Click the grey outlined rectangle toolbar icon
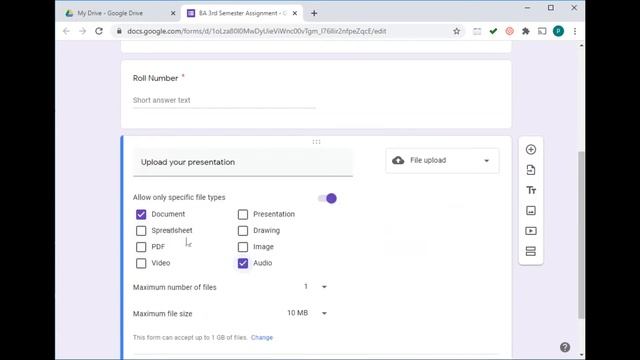 [x=477, y=31]
